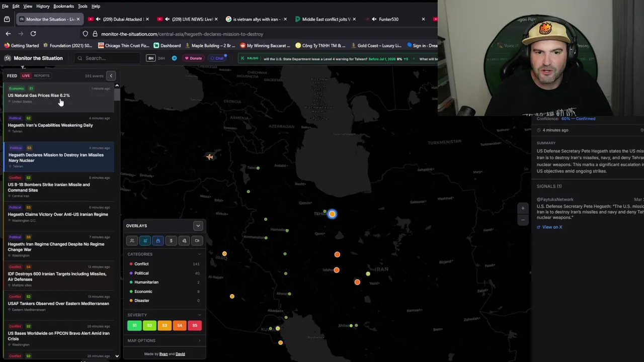Select the S5 severity swatch
The height and width of the screenshot is (362, 644).
[195, 326]
